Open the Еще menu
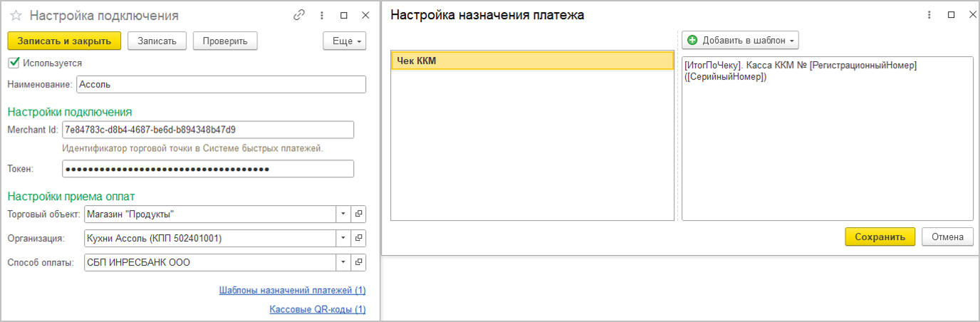 [x=345, y=41]
